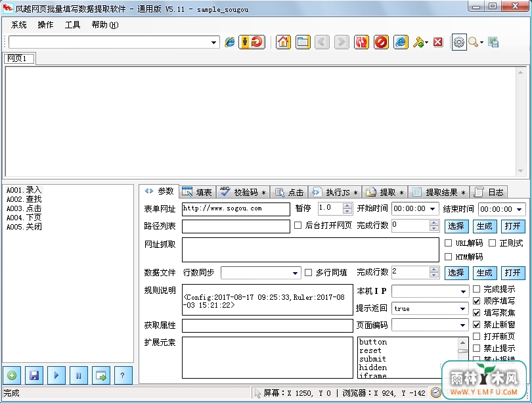This screenshot has height=403, width=532.
Task: Click the save floppy disk button
Action: pos(34,375)
